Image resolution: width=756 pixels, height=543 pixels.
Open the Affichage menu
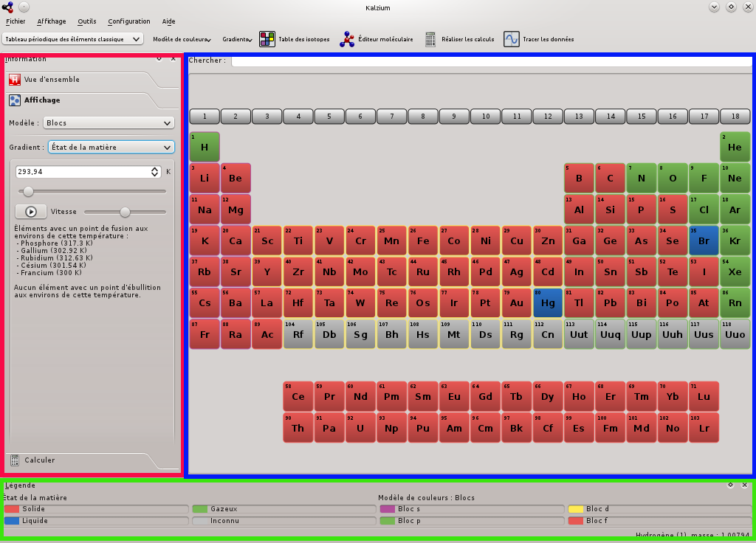pyautogui.click(x=52, y=21)
